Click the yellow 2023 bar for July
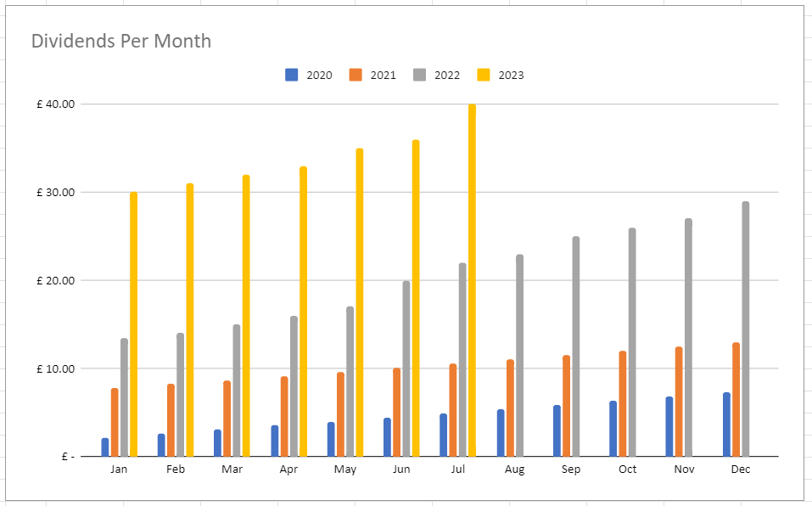 (x=473, y=281)
